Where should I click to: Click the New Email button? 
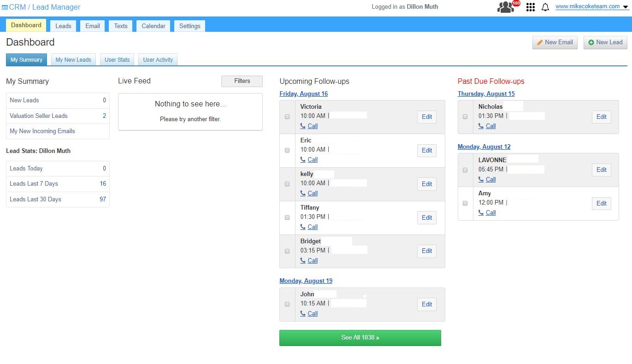(555, 42)
